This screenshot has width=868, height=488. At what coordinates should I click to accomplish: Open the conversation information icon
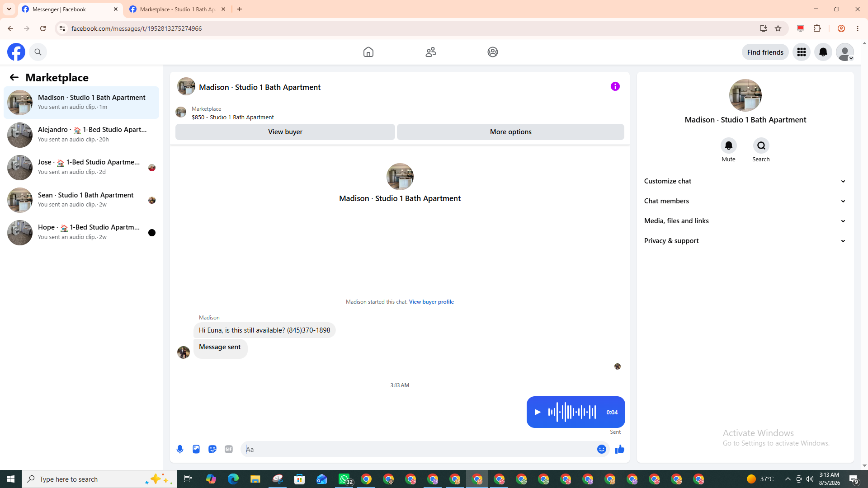coord(615,86)
